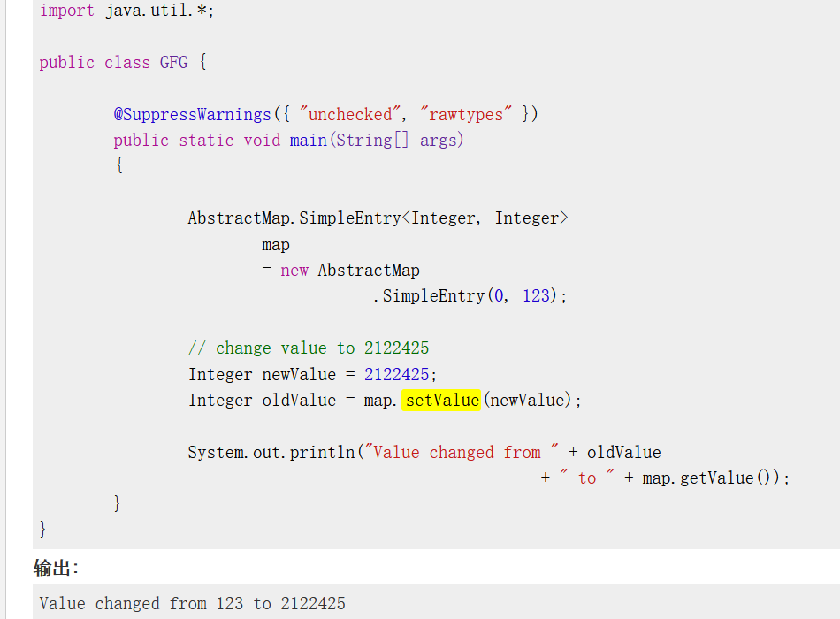
Task: Click the "unchecked" string literal
Action: pos(350,114)
